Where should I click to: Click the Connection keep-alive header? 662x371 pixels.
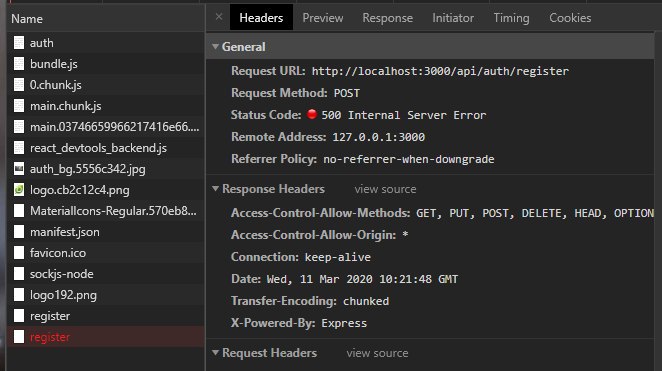(x=301, y=257)
